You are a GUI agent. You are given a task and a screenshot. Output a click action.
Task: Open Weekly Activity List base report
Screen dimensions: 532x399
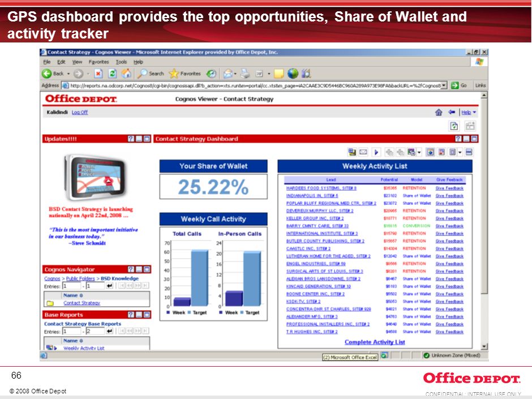pos(84,347)
